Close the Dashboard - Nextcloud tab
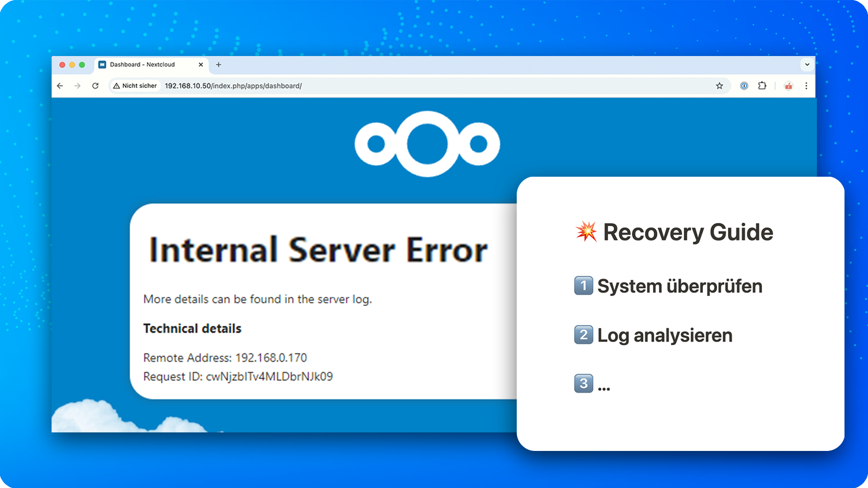Viewport: 868px width, 488px height. [x=201, y=65]
